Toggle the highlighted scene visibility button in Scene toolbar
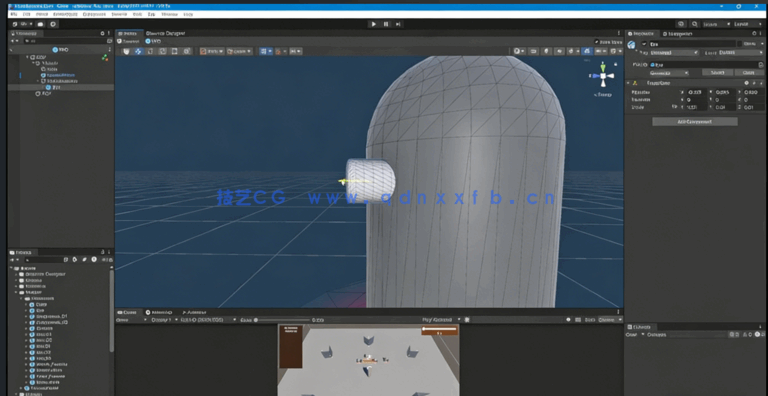The height and width of the screenshot is (396, 768). 587,51
